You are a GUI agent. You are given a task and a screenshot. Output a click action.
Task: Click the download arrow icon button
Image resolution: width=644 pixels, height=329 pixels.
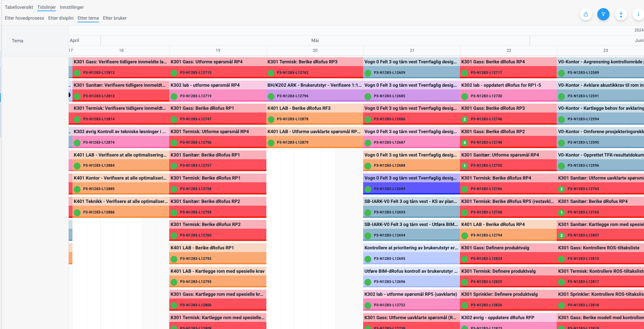(x=621, y=14)
